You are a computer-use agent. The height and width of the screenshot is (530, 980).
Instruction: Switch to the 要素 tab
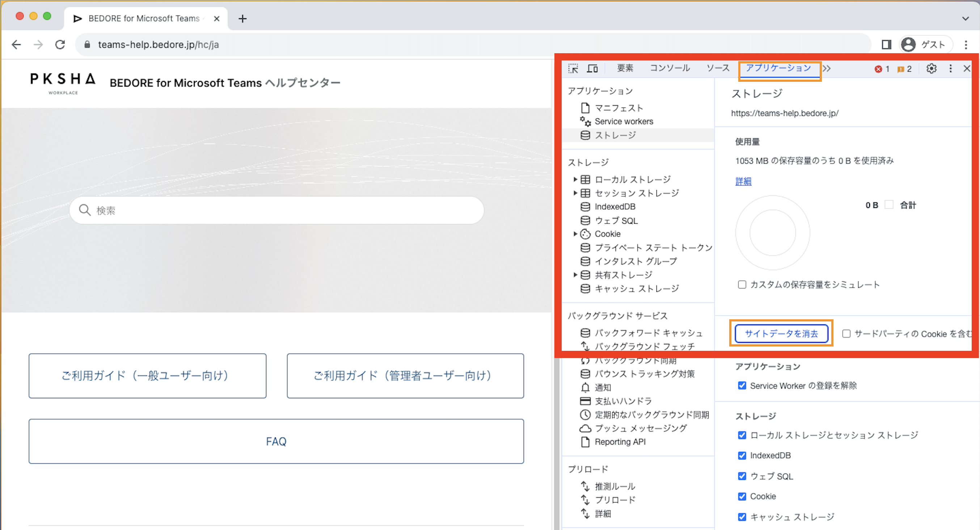coord(625,68)
